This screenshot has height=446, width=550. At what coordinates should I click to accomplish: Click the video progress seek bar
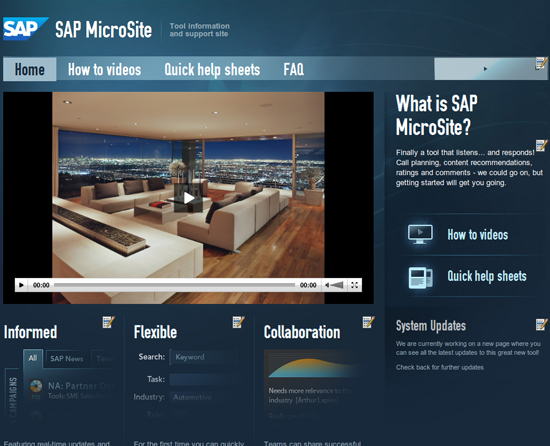coord(174,285)
